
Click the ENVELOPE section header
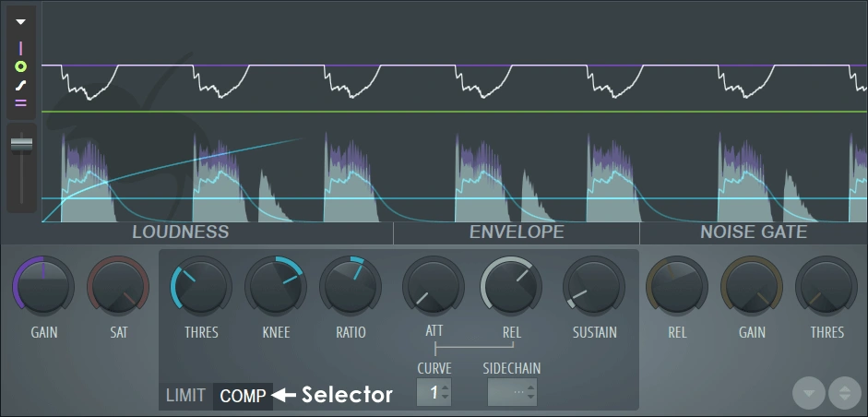click(517, 232)
